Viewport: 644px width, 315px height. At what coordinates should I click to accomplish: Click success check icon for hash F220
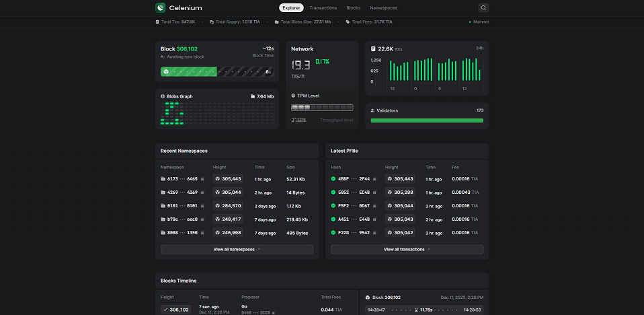click(x=333, y=232)
